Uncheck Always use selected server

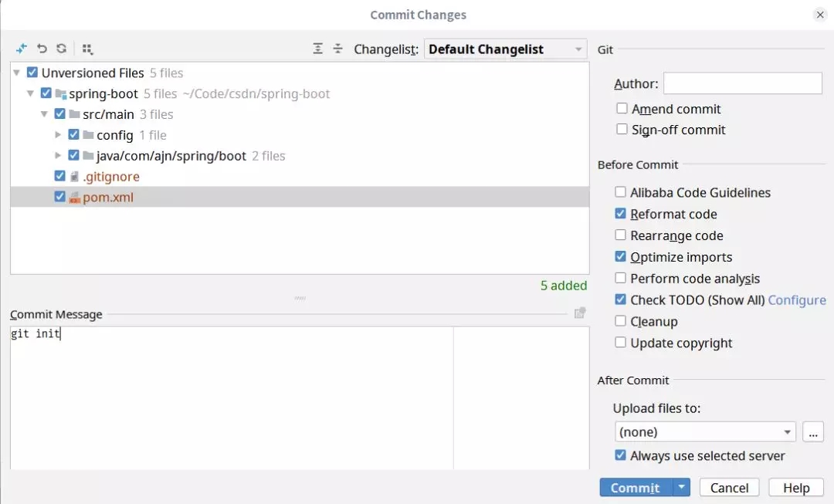point(620,455)
